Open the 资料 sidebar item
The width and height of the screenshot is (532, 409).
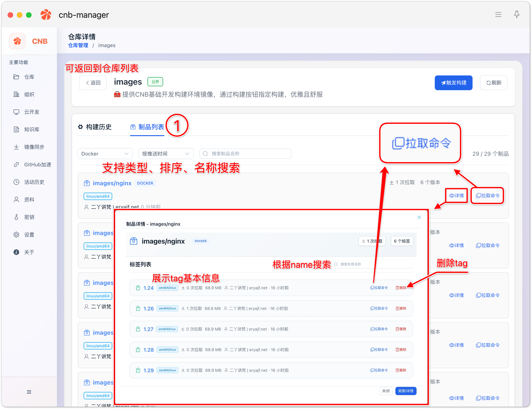pos(29,200)
